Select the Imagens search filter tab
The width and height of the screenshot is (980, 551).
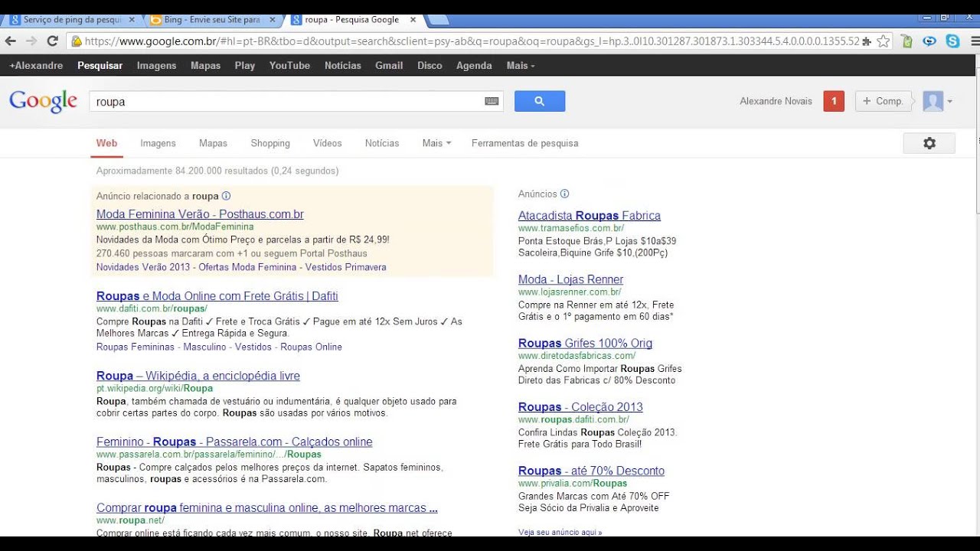tap(158, 143)
